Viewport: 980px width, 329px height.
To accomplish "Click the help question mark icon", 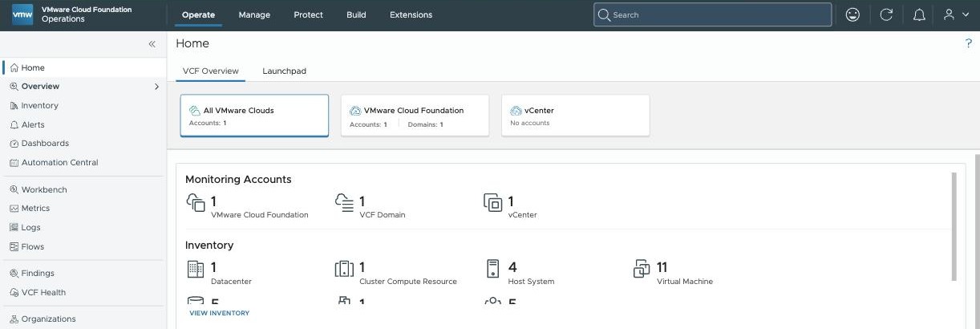I will pyautogui.click(x=969, y=43).
